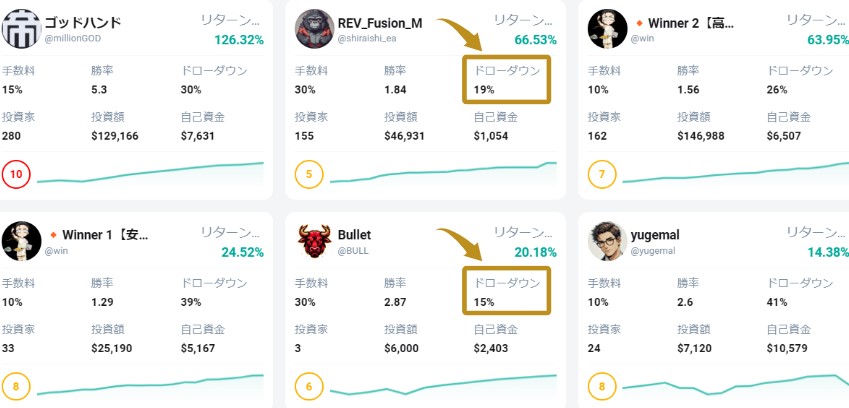Open yugemal profile avatar

[x=607, y=242]
